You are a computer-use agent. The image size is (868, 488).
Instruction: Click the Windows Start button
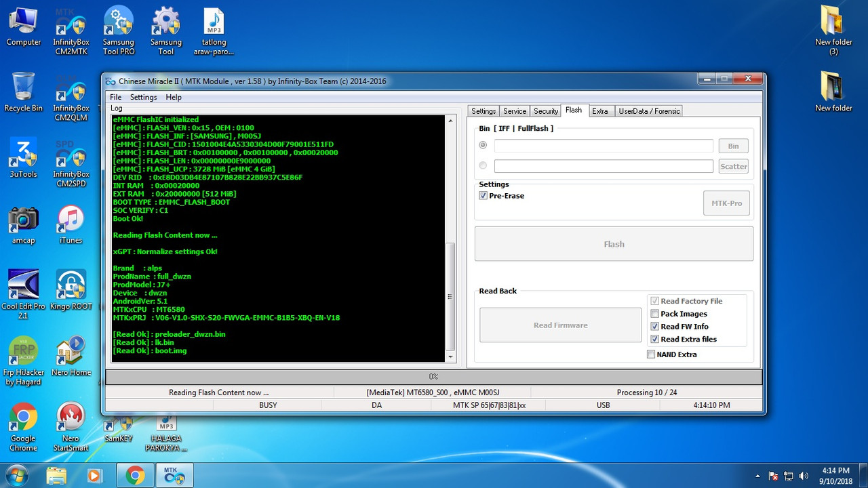(x=16, y=475)
